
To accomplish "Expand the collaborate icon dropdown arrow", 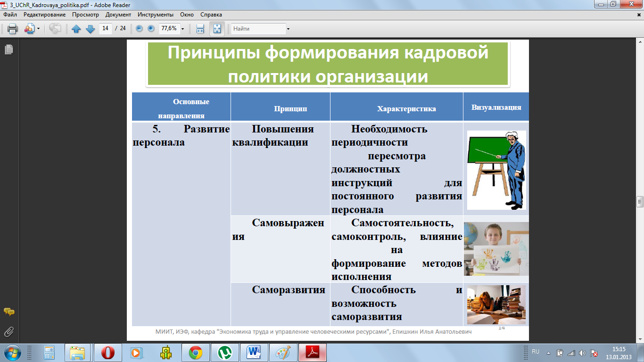I will coord(39,29).
